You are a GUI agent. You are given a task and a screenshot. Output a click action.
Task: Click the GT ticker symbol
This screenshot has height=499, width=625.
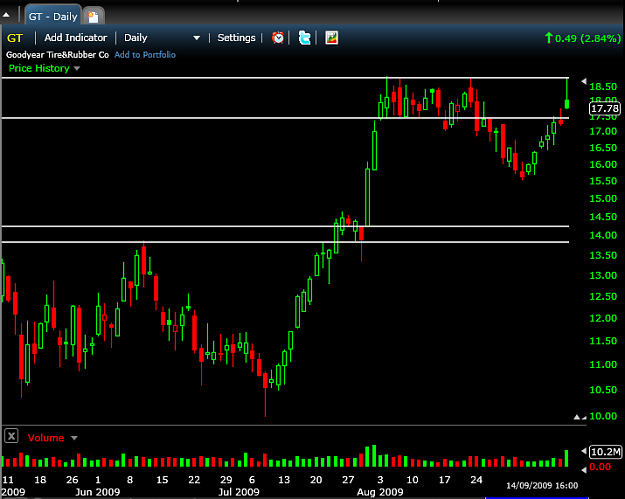(x=15, y=38)
